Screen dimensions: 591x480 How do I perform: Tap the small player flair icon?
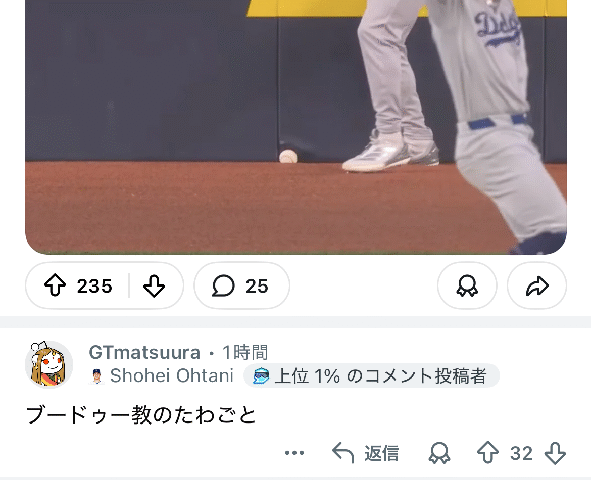point(97,376)
